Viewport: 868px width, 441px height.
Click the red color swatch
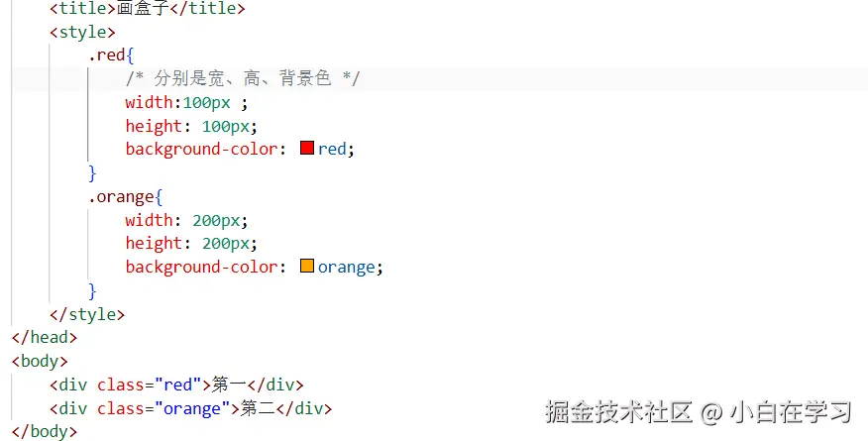point(306,149)
